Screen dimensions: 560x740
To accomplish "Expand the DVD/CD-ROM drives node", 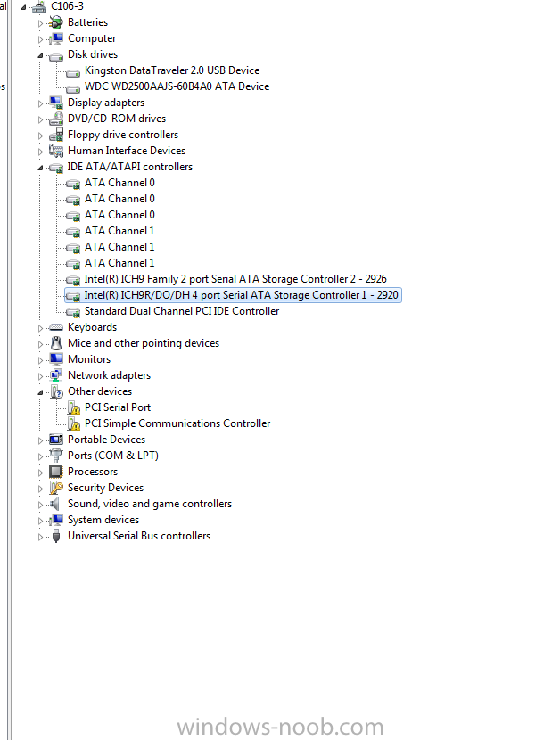I will point(40,119).
